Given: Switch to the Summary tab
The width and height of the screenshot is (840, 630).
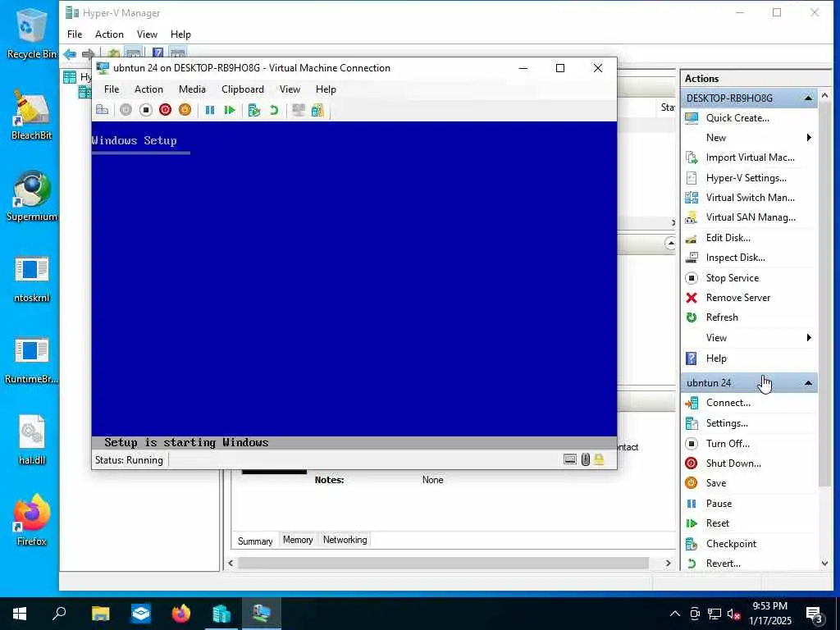Looking at the screenshot, I should point(255,541).
